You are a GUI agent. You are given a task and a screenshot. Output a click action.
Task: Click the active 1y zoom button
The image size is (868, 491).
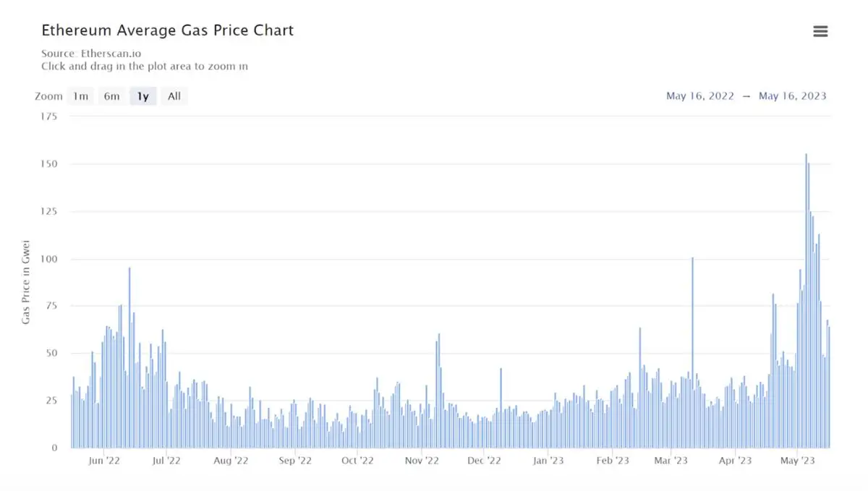pos(143,96)
